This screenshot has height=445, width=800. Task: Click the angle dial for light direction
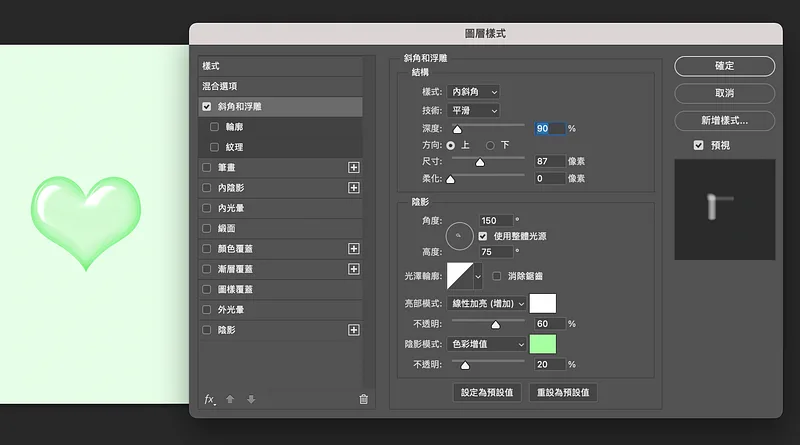coord(459,236)
